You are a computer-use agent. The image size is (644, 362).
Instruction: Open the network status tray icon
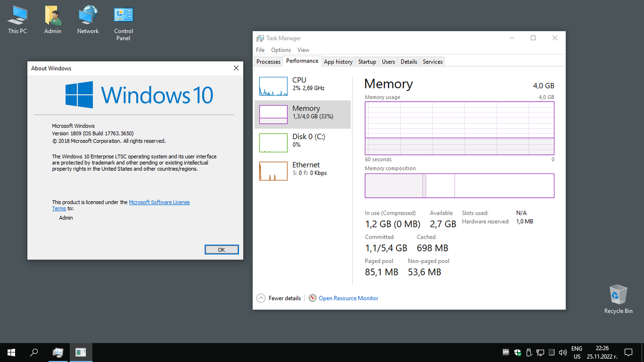pyautogui.click(x=540, y=352)
